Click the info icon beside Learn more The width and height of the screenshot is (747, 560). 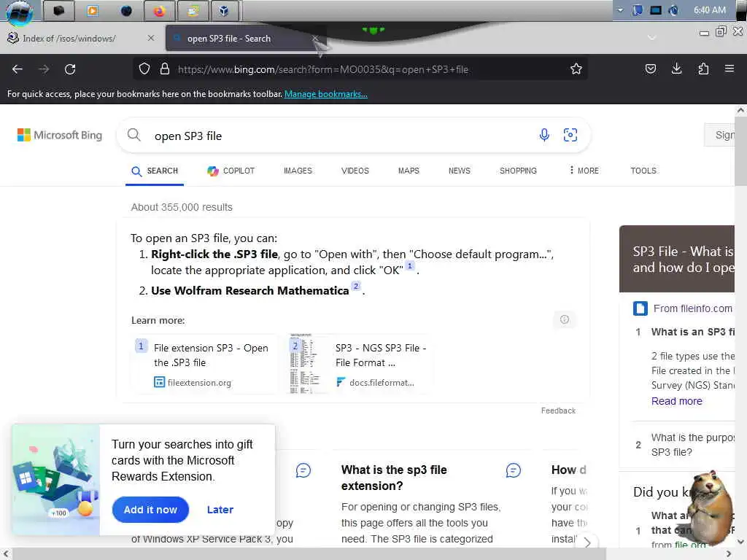565,319
